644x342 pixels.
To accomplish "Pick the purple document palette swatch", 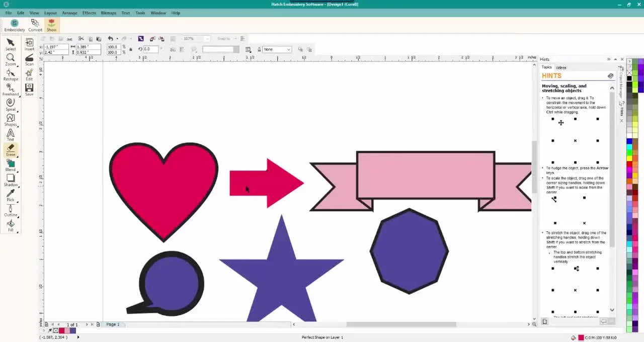I will pos(73,330).
